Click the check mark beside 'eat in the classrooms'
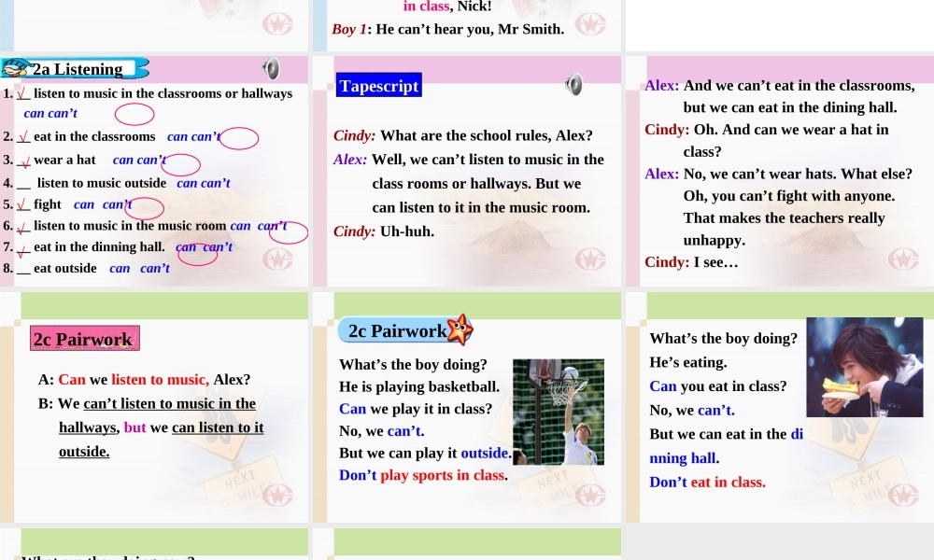The image size is (934, 560). point(22,137)
